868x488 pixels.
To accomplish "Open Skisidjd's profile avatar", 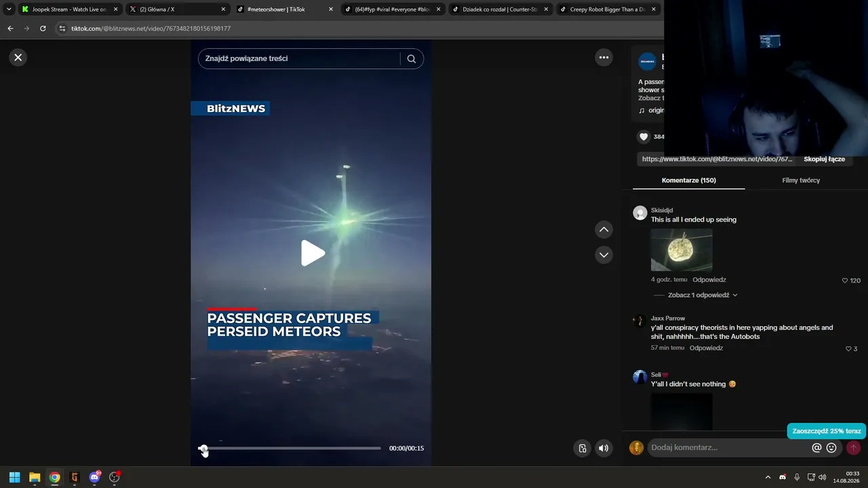I will [x=639, y=213].
